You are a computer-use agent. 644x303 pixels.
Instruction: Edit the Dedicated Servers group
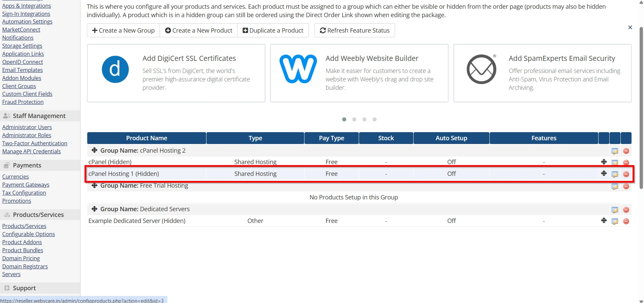pos(615,210)
